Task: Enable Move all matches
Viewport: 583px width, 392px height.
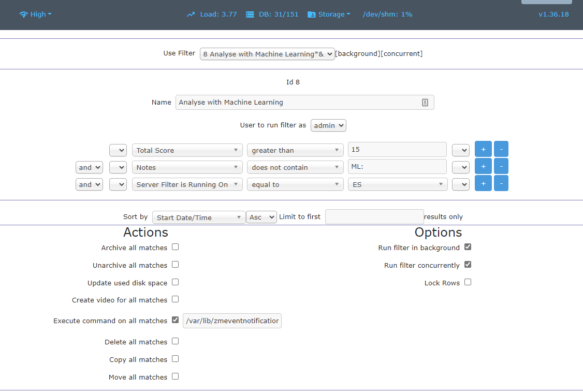Action: pyautogui.click(x=176, y=376)
